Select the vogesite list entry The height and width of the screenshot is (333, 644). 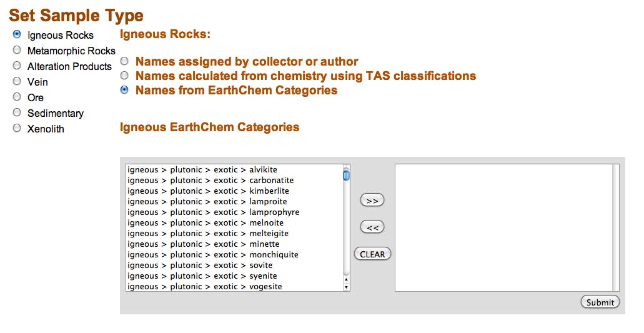[x=234, y=287]
